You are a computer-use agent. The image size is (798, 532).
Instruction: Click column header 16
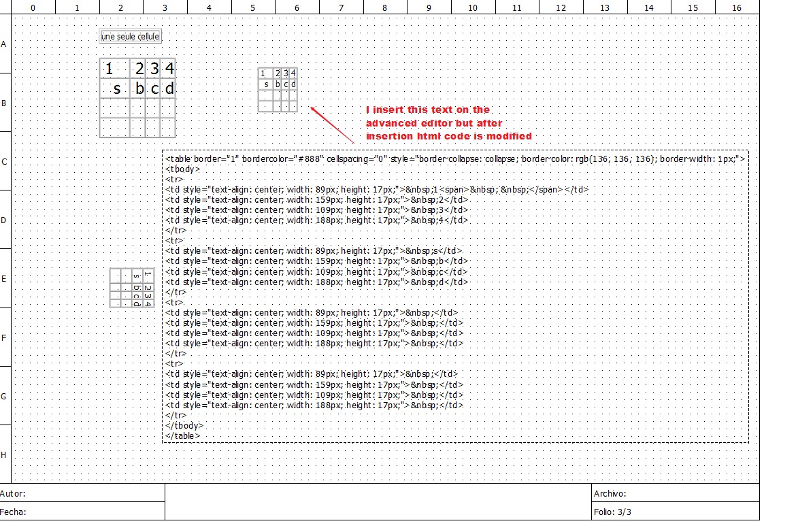click(x=737, y=7)
